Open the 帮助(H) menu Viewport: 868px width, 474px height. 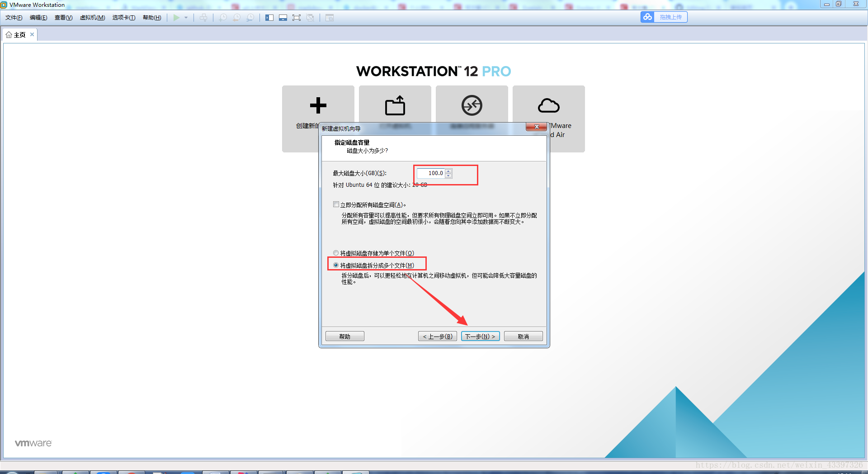coord(152,18)
